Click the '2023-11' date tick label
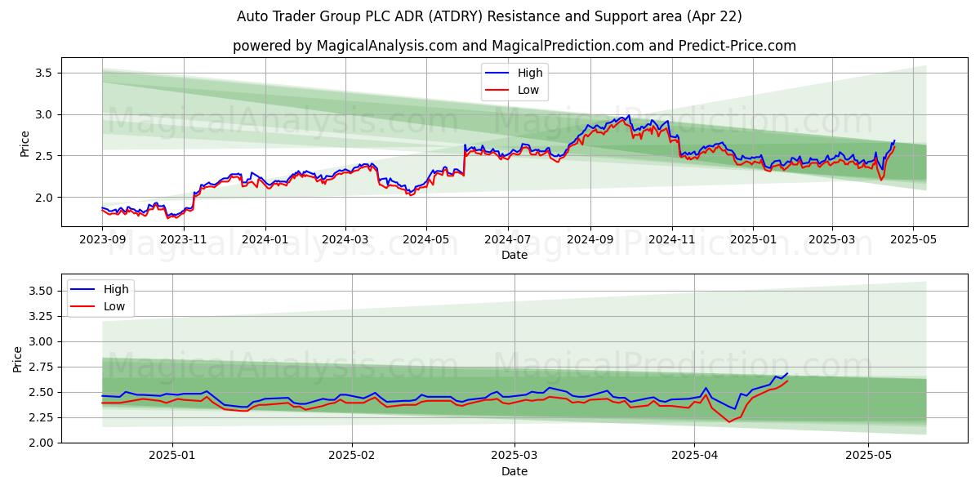 click(183, 240)
